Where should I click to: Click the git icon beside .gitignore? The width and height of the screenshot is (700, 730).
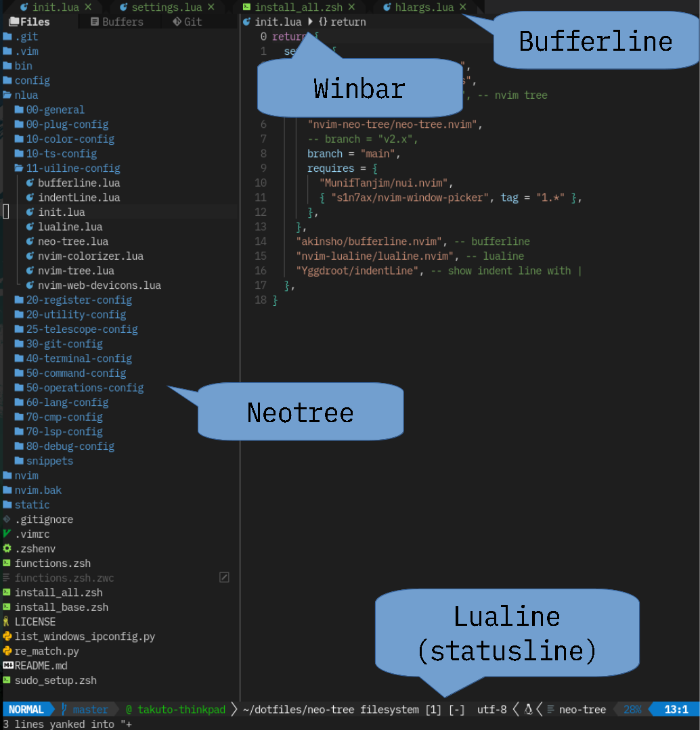coord(7,519)
